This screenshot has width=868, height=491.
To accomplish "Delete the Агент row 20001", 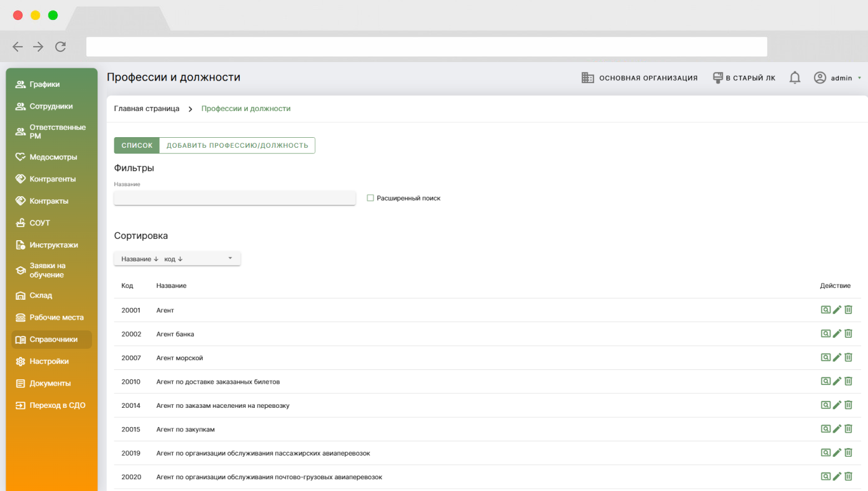I will (x=848, y=310).
